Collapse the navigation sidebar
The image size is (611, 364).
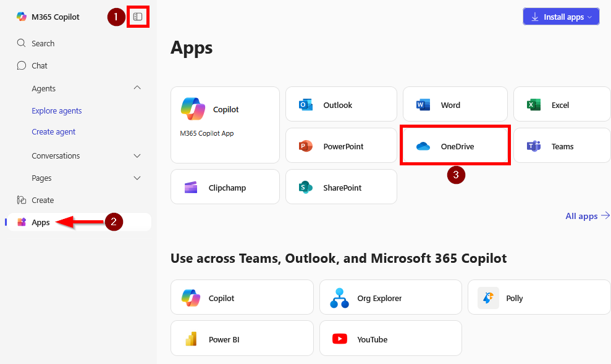(x=138, y=17)
